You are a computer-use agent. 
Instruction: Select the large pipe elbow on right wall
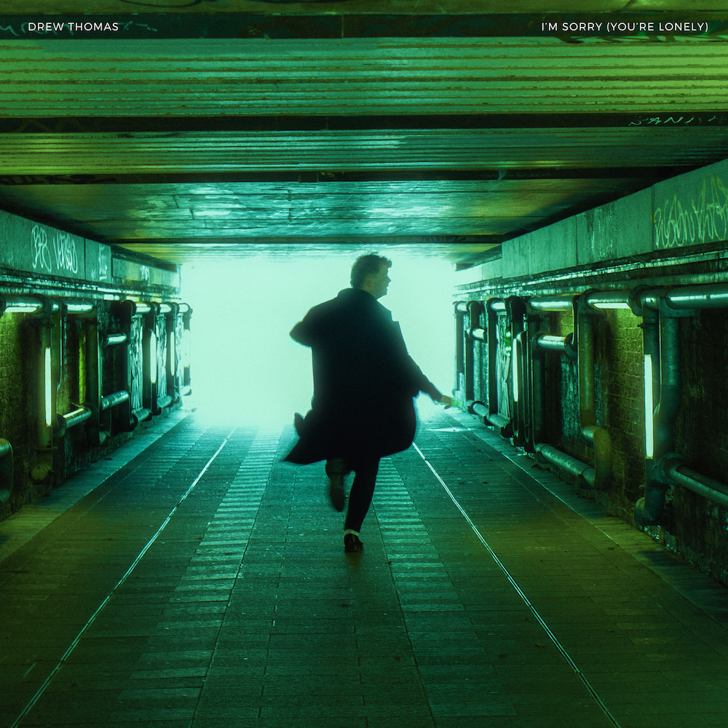click(x=598, y=451)
